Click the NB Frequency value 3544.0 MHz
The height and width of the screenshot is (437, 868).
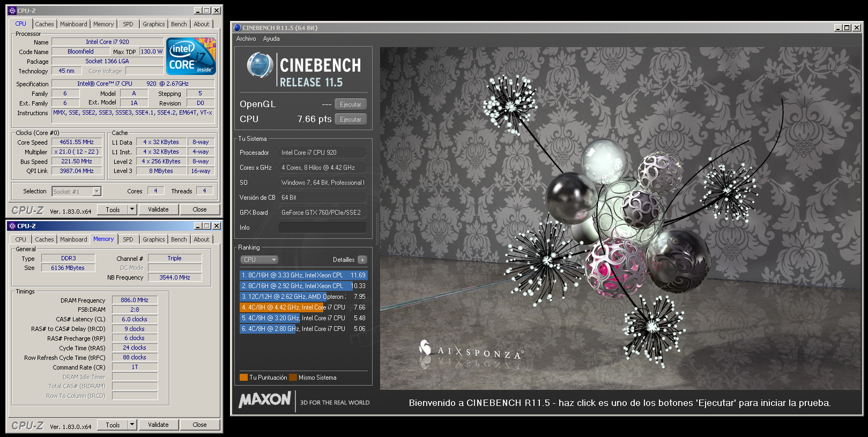175,277
